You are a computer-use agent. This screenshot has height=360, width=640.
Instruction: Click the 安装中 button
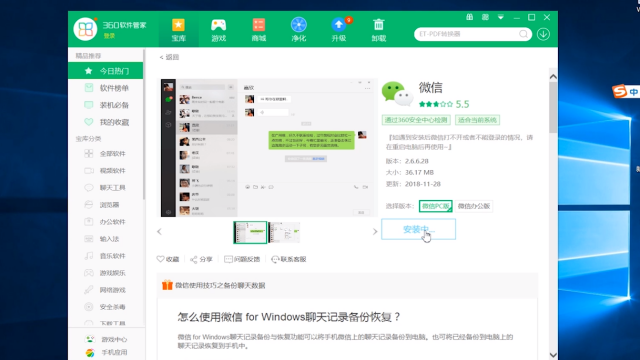click(x=418, y=229)
